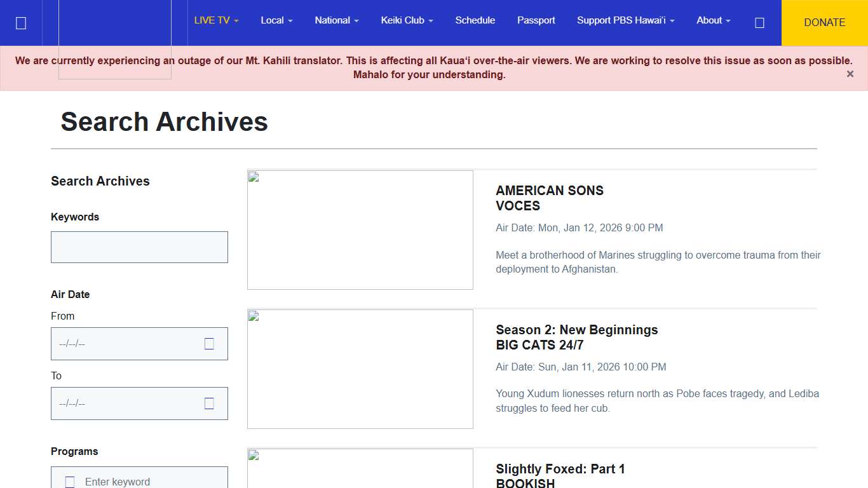Open the National dropdown menu
This screenshot has width=868, height=488.
[337, 20]
